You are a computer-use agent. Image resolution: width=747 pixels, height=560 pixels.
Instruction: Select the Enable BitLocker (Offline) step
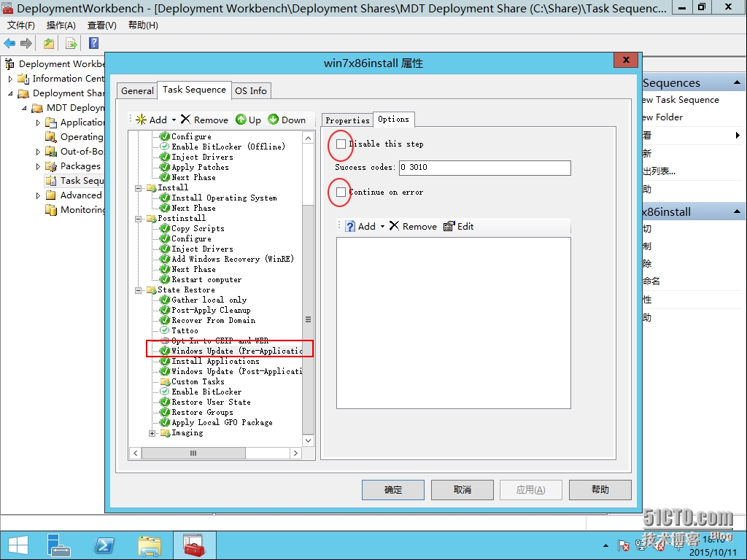pyautogui.click(x=228, y=147)
